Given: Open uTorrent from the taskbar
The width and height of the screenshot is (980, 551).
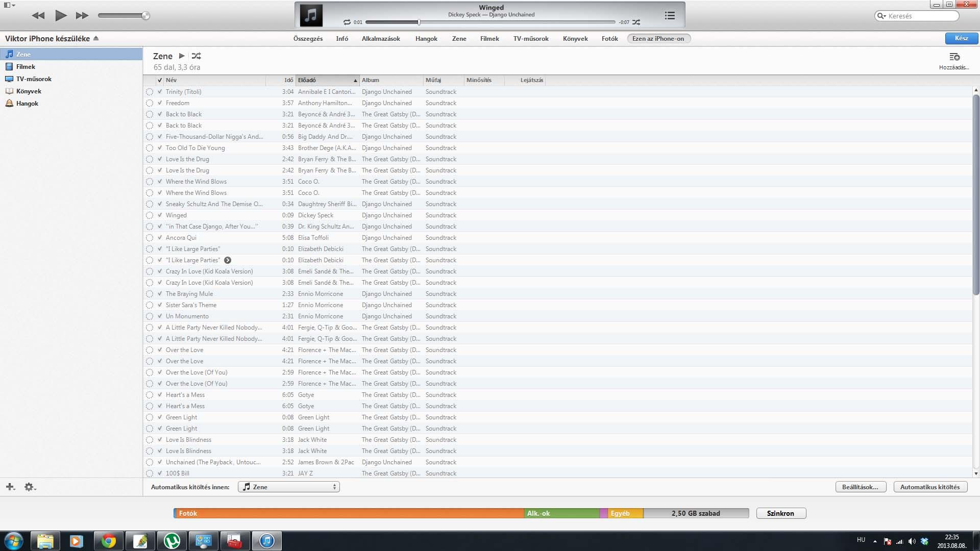Looking at the screenshot, I should 171,541.
